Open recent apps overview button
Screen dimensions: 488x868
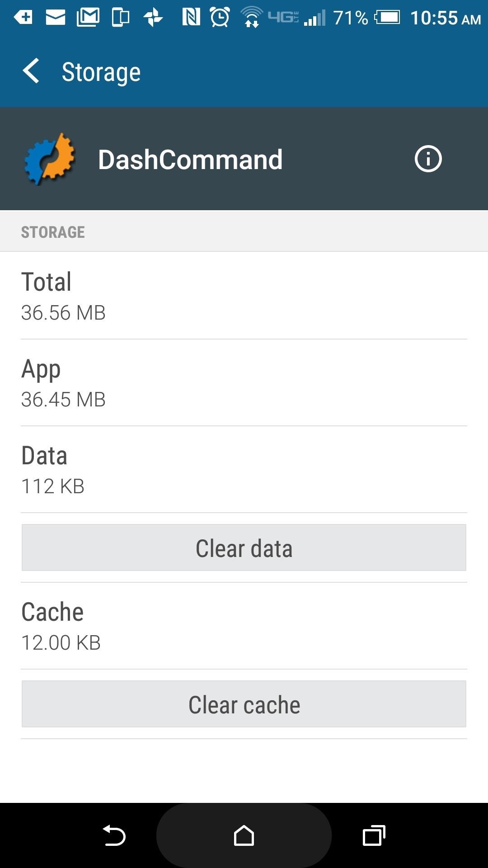pos(374,835)
